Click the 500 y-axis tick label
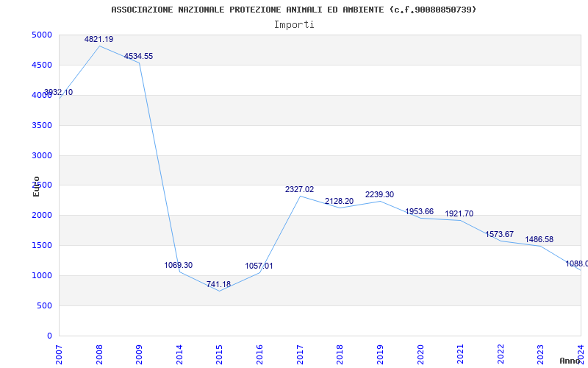 point(44,305)
